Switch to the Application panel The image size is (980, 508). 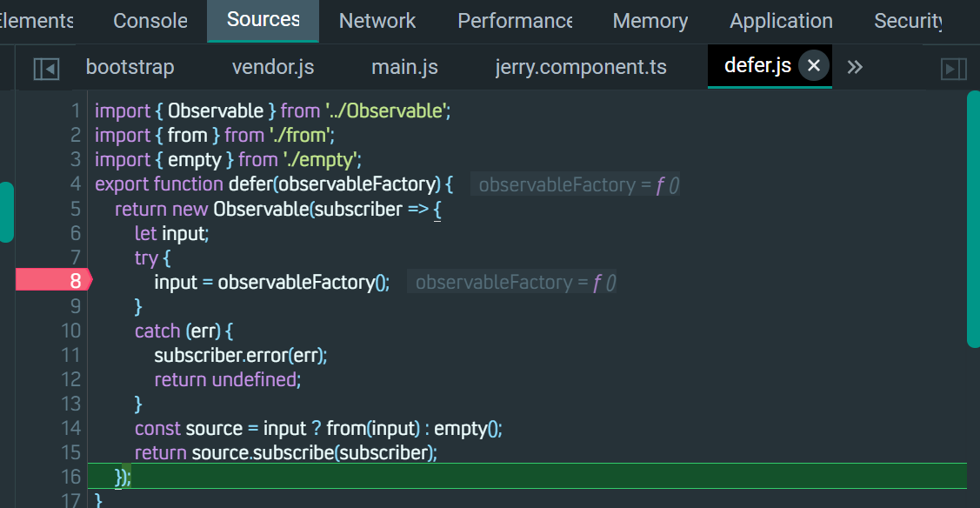(781, 21)
